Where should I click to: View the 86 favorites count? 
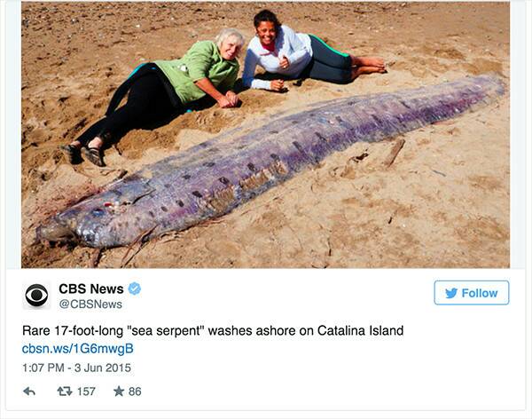click(135, 391)
